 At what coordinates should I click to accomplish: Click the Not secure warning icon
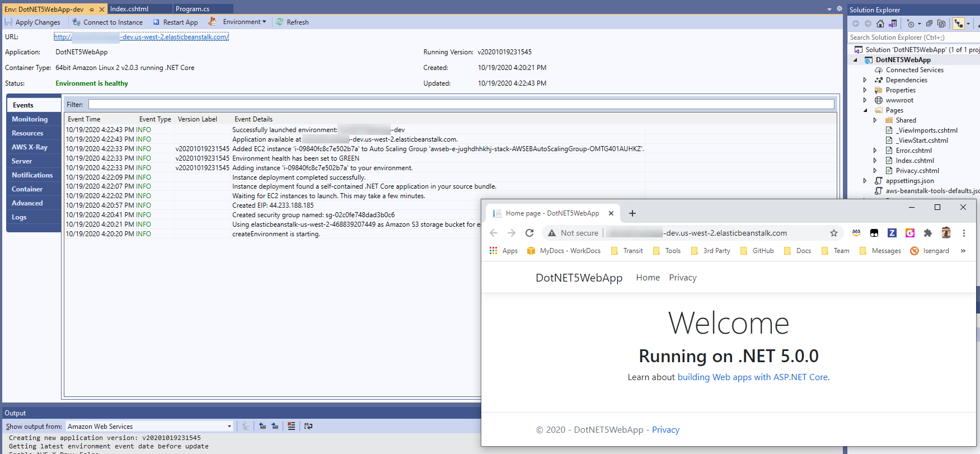(552, 233)
